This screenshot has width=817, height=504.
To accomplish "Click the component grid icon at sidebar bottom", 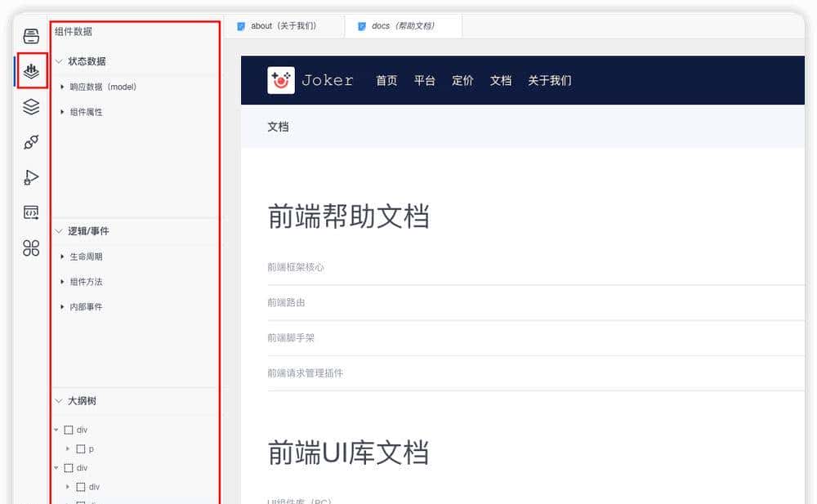I will [x=30, y=249].
